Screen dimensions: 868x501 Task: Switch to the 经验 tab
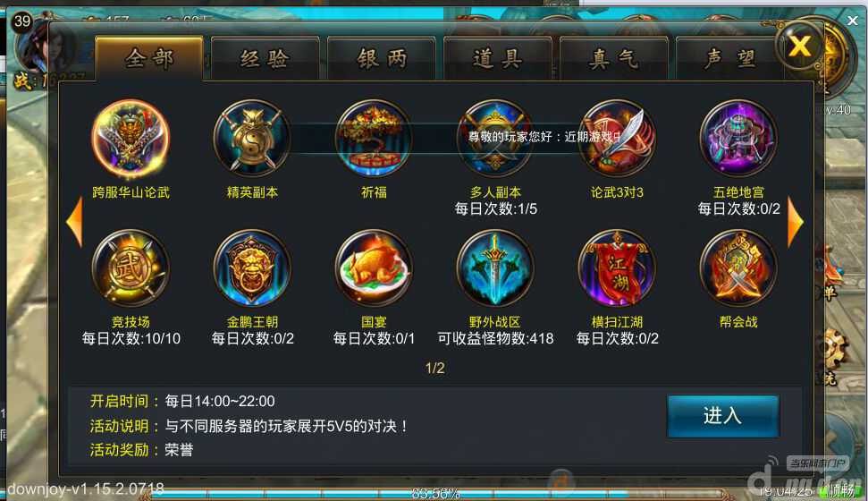click(x=265, y=59)
